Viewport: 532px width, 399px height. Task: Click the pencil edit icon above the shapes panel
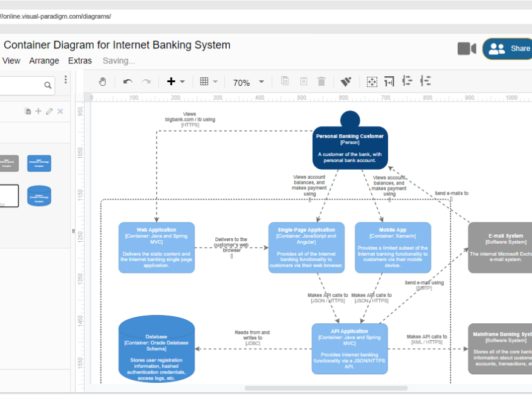click(49, 111)
